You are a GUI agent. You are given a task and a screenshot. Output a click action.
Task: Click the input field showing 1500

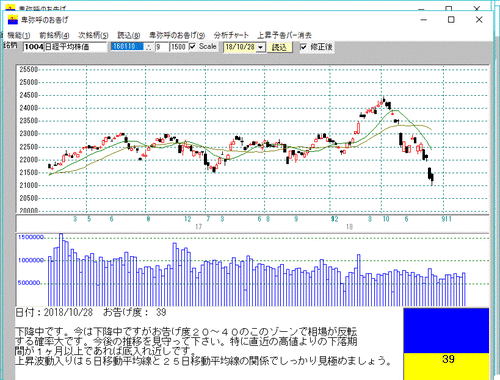click(x=178, y=47)
